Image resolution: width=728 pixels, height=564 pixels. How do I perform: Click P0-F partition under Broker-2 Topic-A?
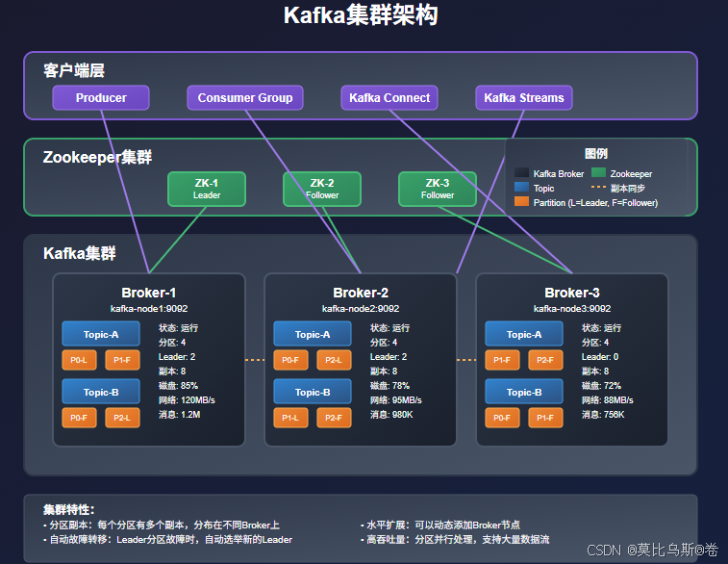pyautogui.click(x=290, y=360)
